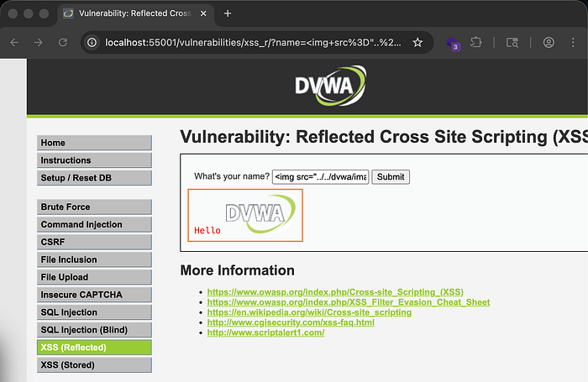Open the Extensions puzzle piece menu
The width and height of the screenshot is (588, 382).
pyautogui.click(x=476, y=42)
